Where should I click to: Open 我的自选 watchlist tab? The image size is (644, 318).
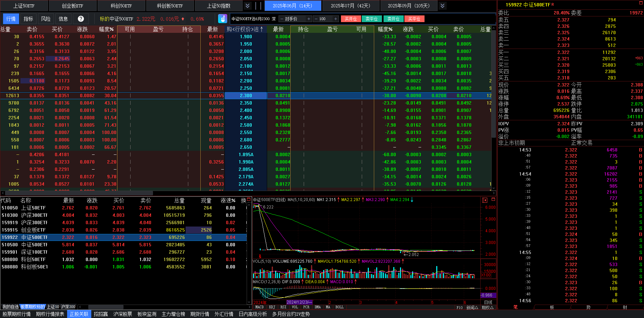(10, 307)
